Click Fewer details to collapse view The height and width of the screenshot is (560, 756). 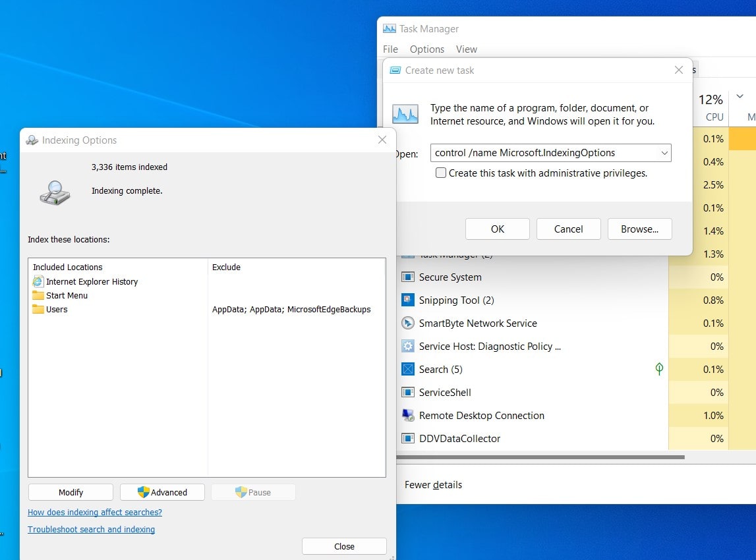pos(433,485)
